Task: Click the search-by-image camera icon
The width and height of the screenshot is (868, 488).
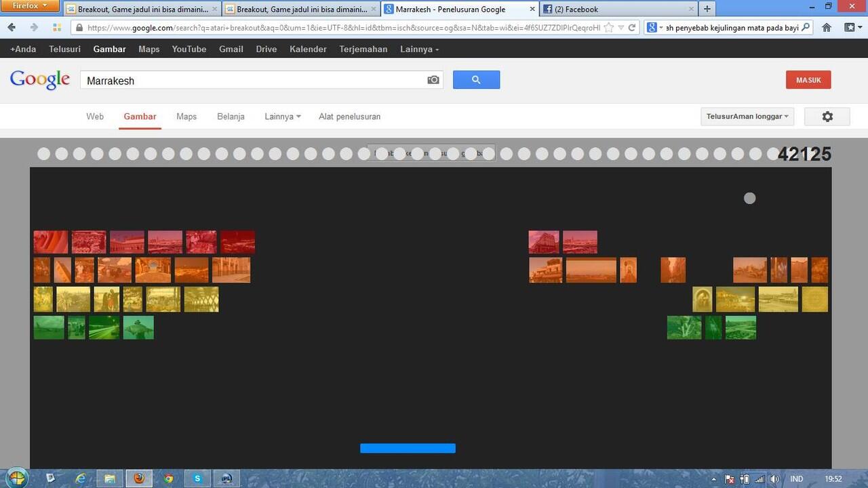Action: coord(433,80)
